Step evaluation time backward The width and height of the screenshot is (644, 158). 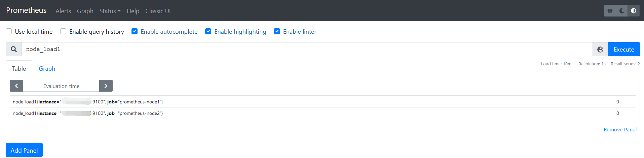[16, 86]
